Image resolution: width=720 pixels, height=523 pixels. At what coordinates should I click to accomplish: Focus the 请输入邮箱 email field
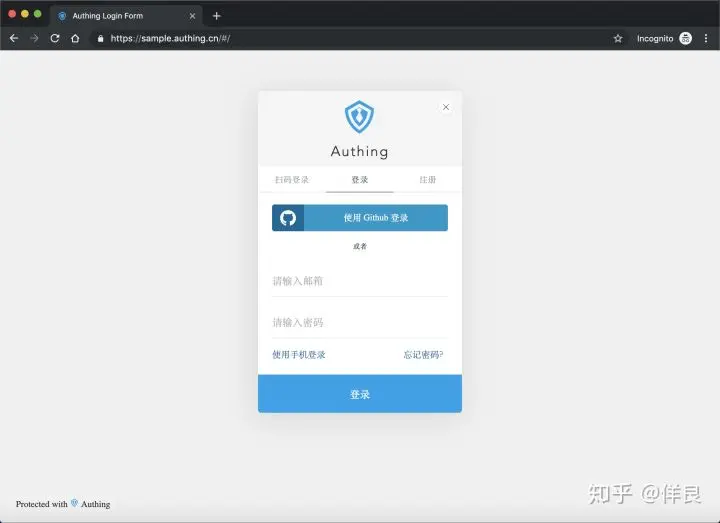tap(360, 281)
